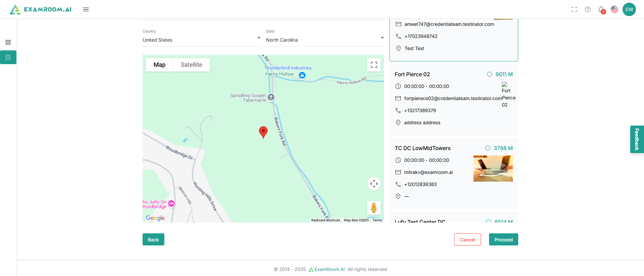This screenshot has width=644, height=276.
Task: Activate Street View pegman icon
Action: point(374,208)
